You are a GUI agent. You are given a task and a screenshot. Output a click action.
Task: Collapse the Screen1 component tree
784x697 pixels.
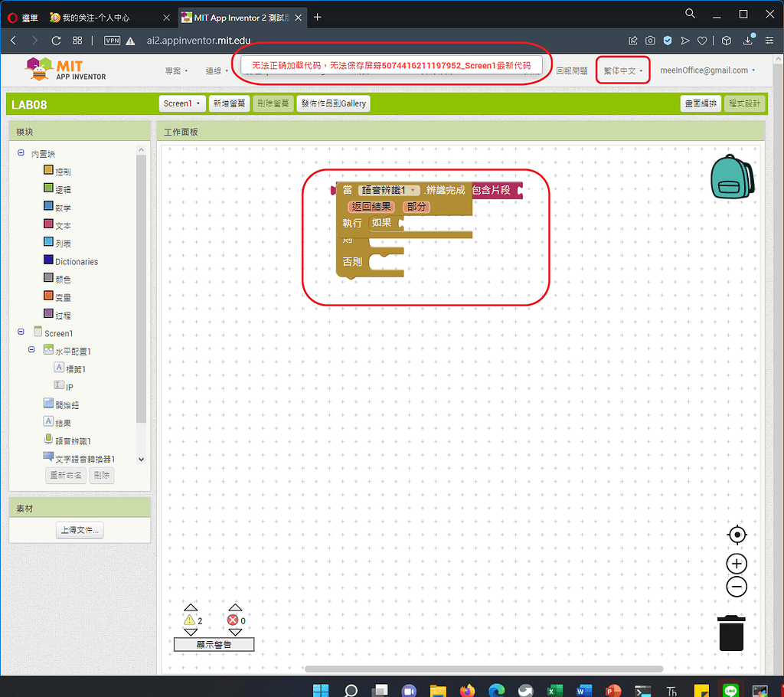20,332
